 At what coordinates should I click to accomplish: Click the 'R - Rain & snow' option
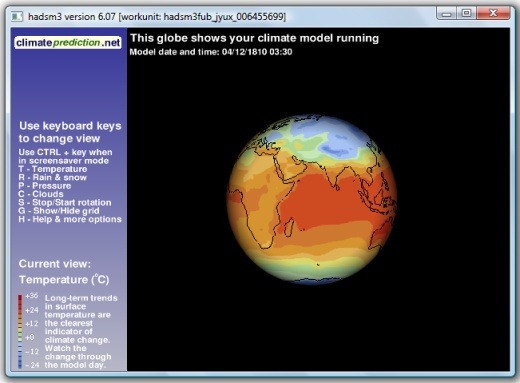pyautogui.click(x=53, y=177)
